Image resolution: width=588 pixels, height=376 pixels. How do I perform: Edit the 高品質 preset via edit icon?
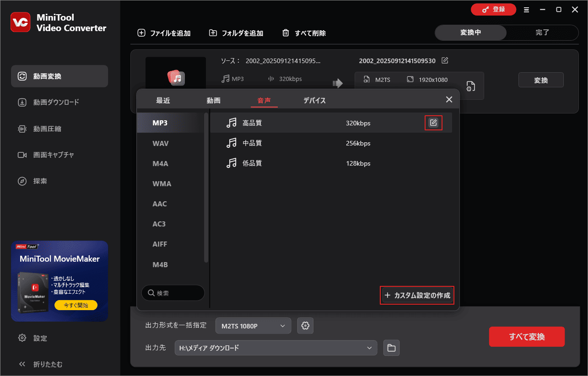433,123
